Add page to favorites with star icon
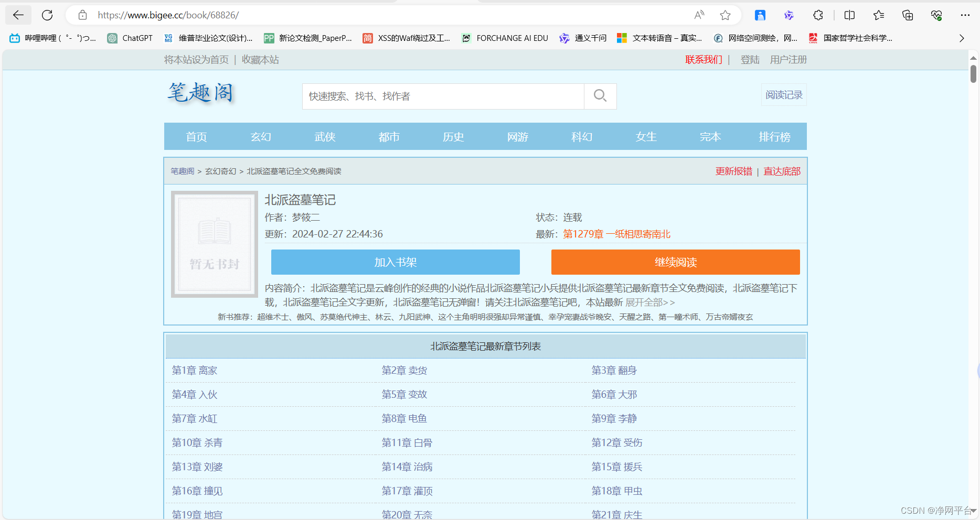This screenshot has height=520, width=980. pyautogui.click(x=725, y=15)
